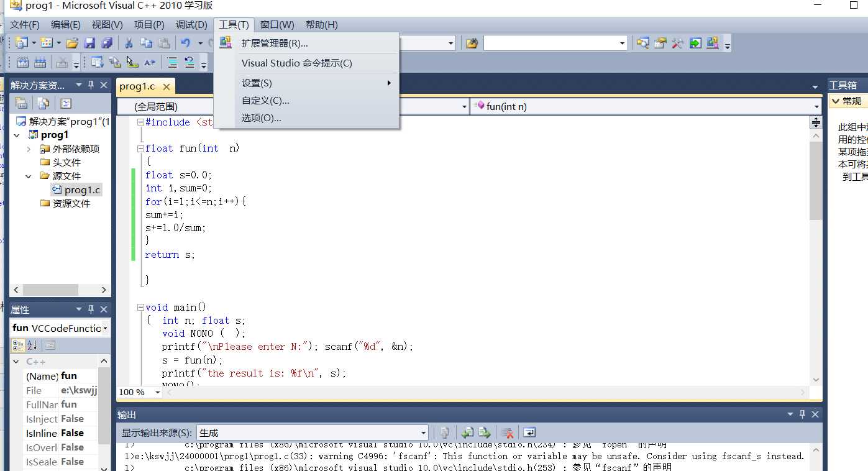Click the code editor vertical scrollbar thumb
The image size is (868, 471).
[x=816, y=181]
